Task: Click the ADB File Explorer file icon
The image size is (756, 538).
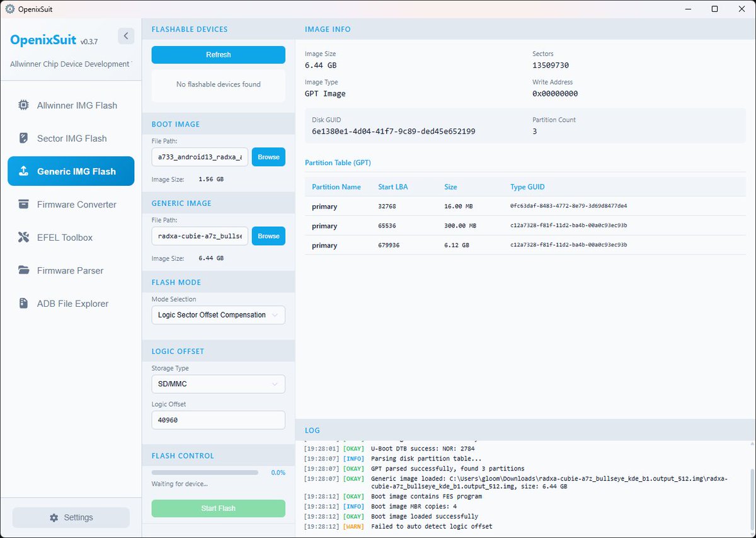Action: 23,304
